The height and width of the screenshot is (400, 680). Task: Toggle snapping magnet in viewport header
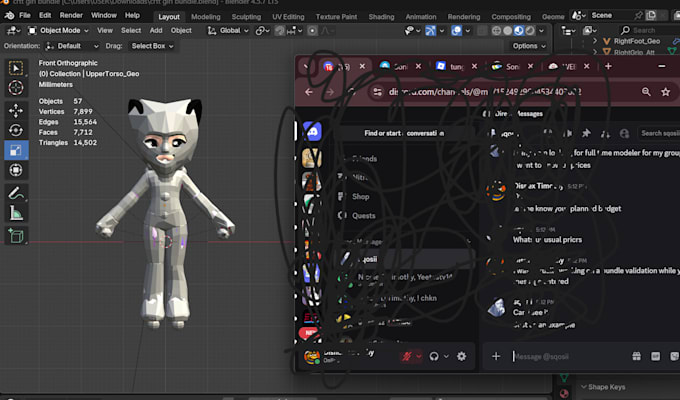click(280, 30)
